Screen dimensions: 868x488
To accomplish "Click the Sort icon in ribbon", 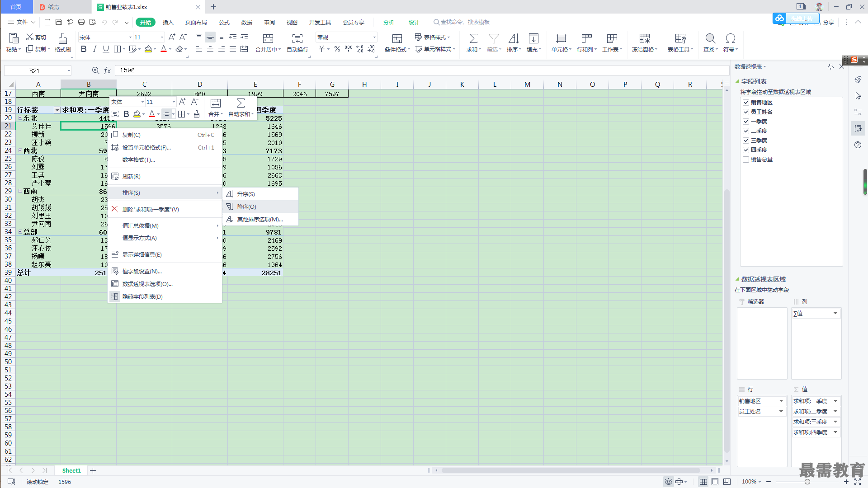I will (514, 38).
